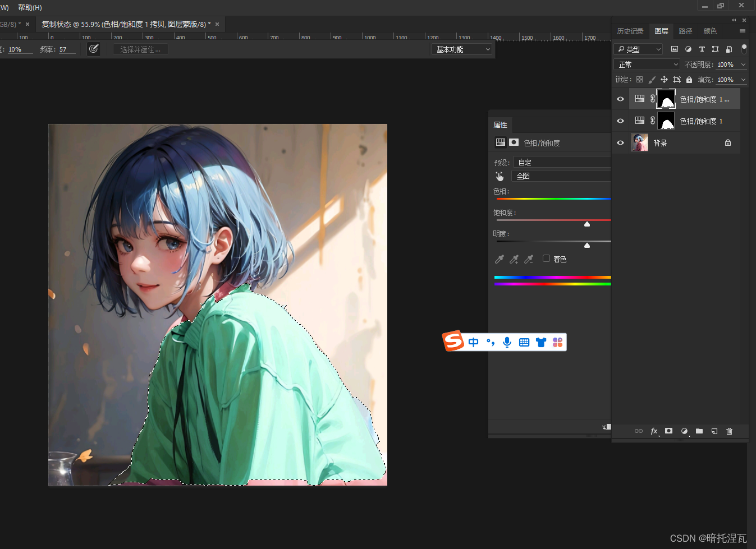
Task: Open the 属性 panel tab
Action: (500, 124)
